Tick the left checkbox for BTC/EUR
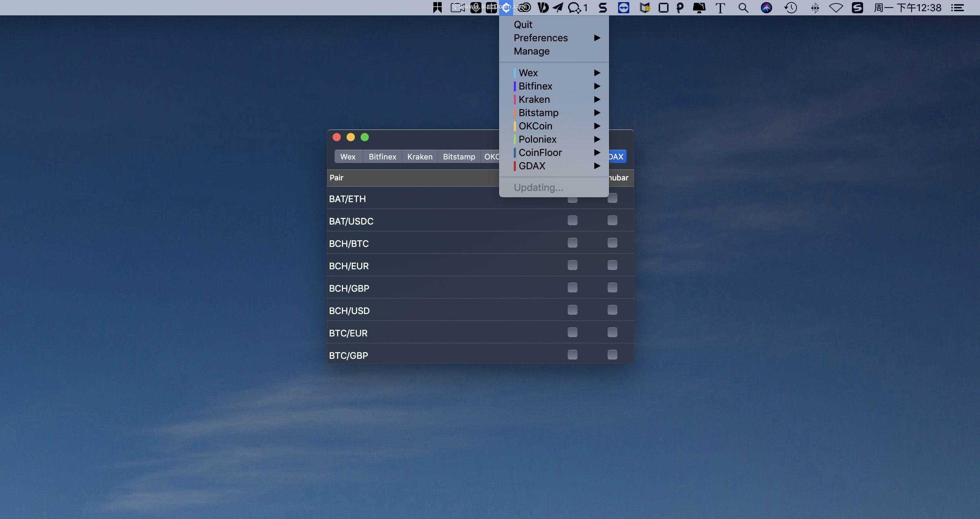This screenshot has height=519, width=980. 572,333
